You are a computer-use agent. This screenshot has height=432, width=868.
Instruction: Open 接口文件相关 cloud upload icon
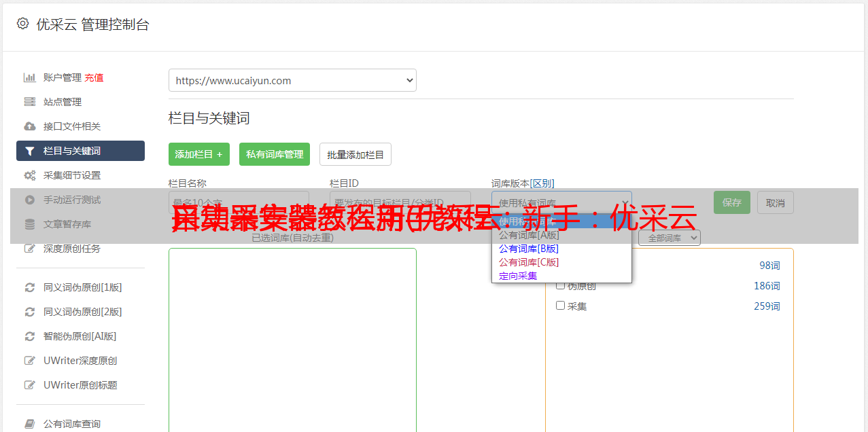(29, 126)
